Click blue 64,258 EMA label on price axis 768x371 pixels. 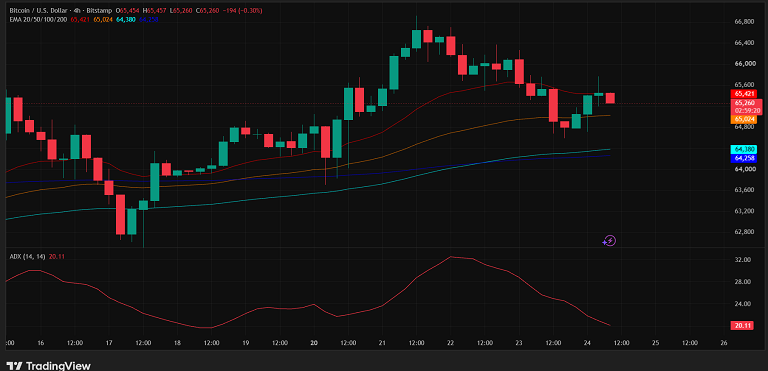tap(744, 158)
